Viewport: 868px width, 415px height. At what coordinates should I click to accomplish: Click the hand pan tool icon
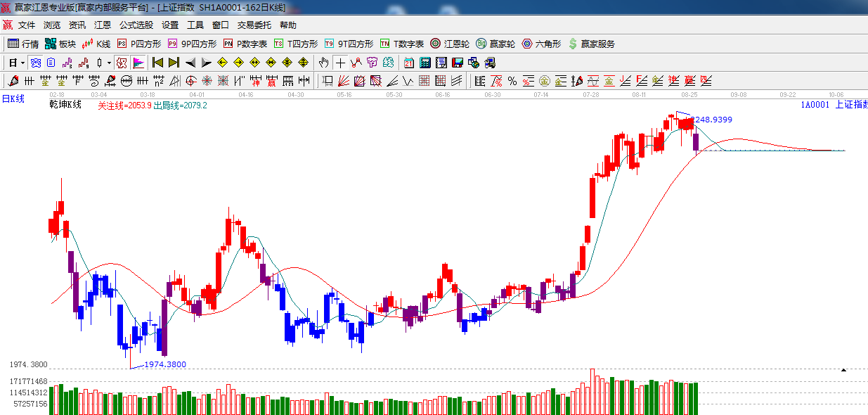point(324,63)
